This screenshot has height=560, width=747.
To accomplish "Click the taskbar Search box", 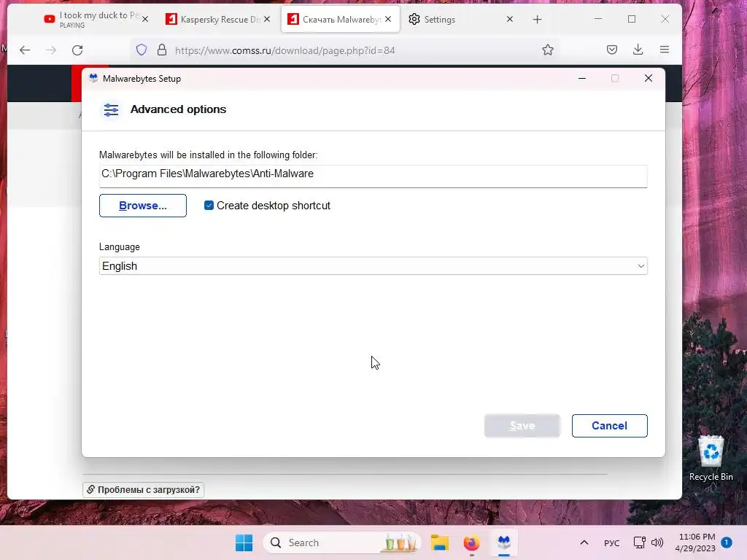I will point(341,542).
